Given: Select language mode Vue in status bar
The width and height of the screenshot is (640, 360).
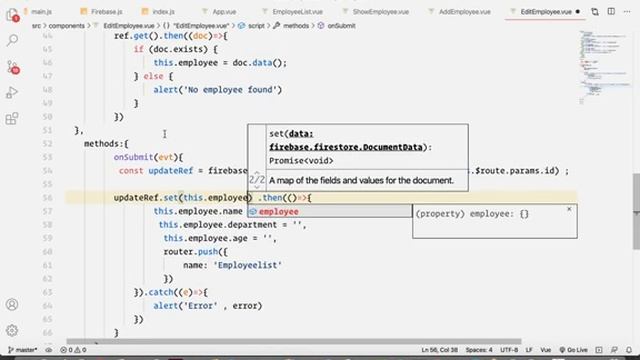Looking at the screenshot, I should 546,350.
